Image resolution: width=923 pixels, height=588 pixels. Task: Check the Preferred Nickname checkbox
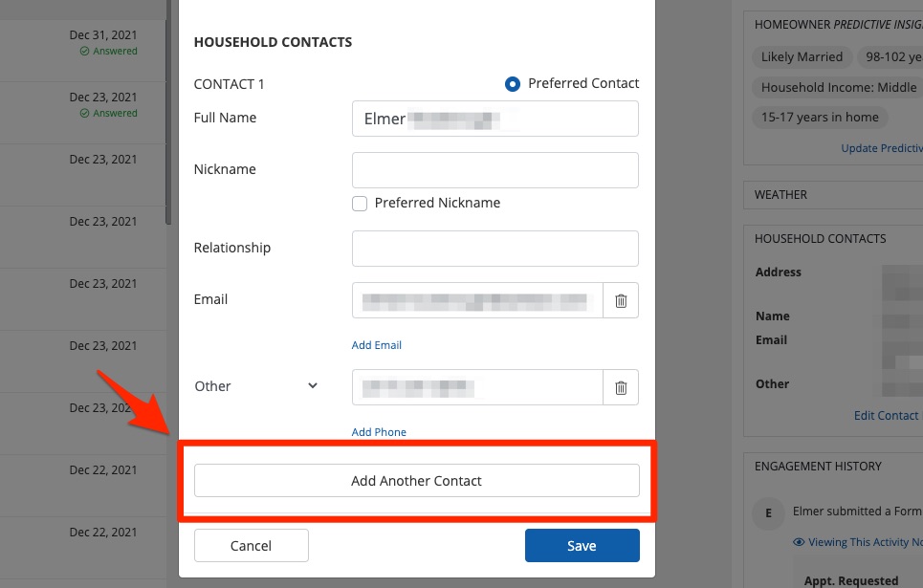click(x=360, y=204)
